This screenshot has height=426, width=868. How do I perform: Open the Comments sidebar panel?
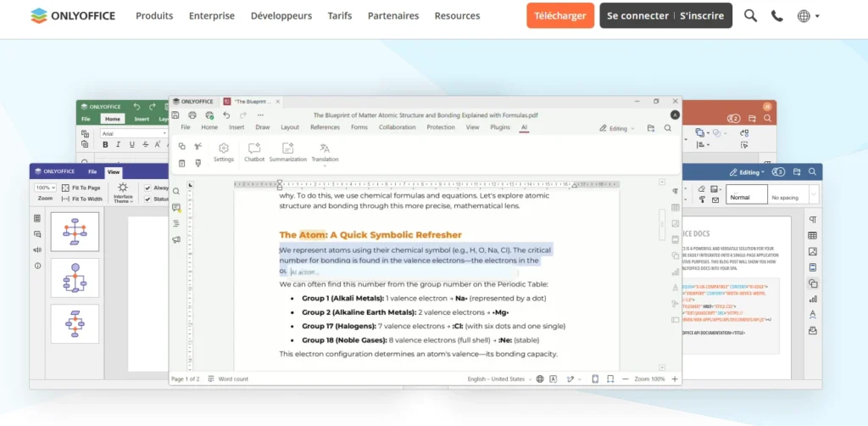coord(176,208)
